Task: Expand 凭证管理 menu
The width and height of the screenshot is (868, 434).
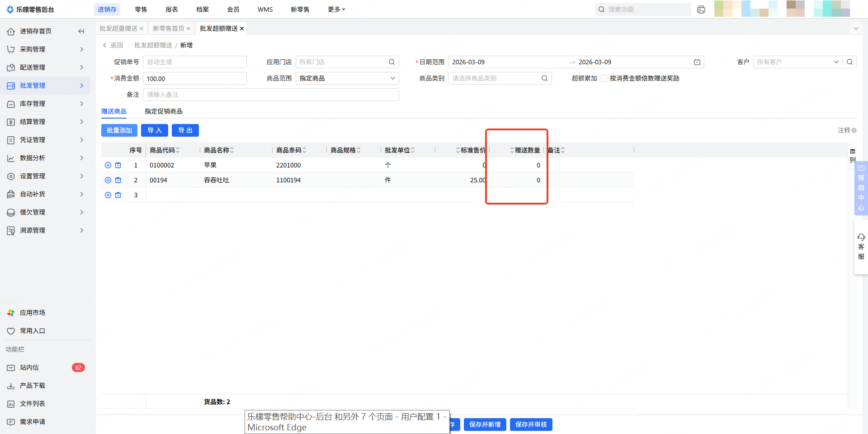Action: coord(45,140)
